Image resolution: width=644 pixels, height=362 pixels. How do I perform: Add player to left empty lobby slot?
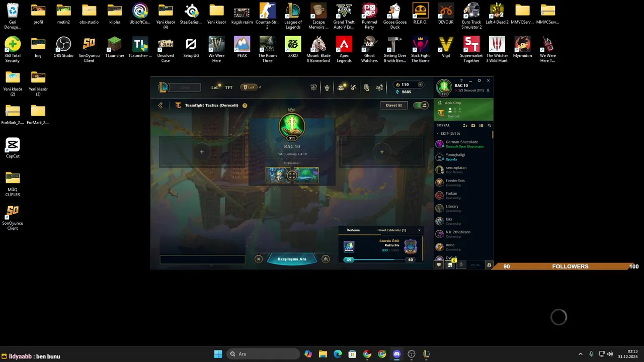(202, 152)
